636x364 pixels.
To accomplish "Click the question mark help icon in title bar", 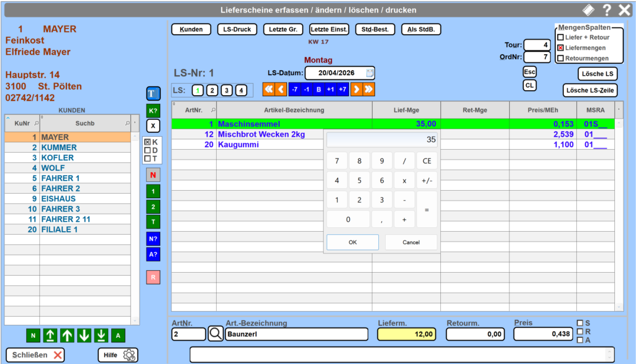I will (607, 10).
